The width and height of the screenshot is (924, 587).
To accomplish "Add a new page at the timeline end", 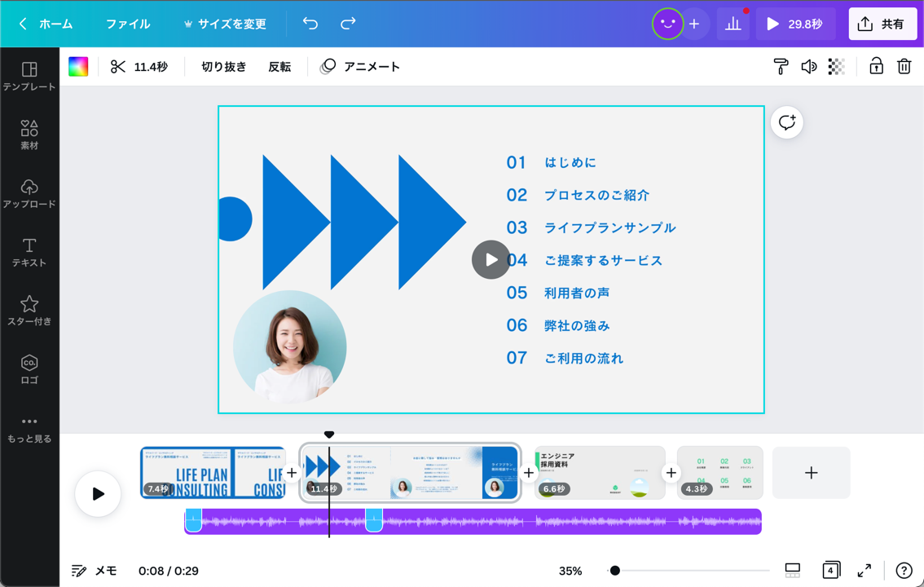I will click(811, 473).
